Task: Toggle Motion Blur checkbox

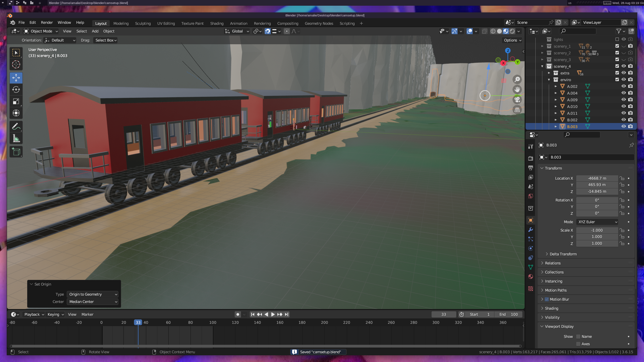Action: click(547, 299)
